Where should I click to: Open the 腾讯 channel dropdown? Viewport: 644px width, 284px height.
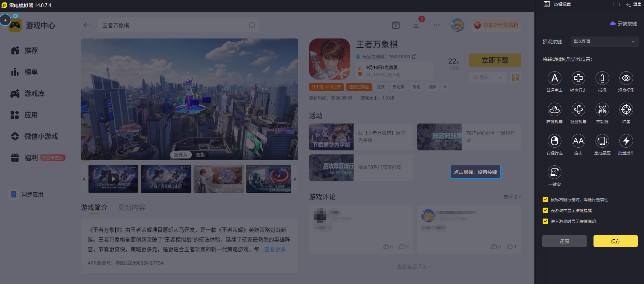pyautogui.click(x=488, y=78)
